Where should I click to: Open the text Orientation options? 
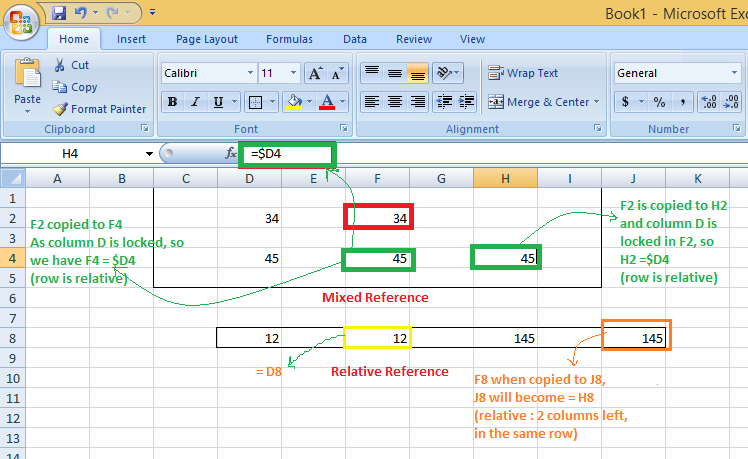click(447, 73)
